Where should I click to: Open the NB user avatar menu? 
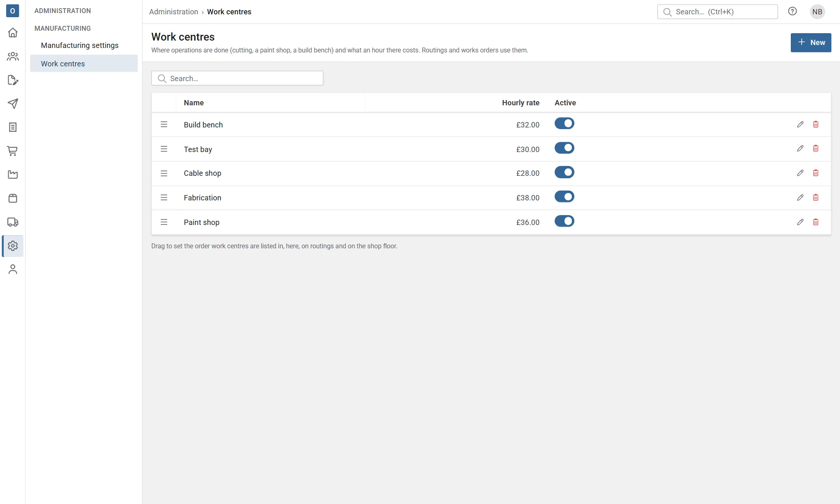817,12
